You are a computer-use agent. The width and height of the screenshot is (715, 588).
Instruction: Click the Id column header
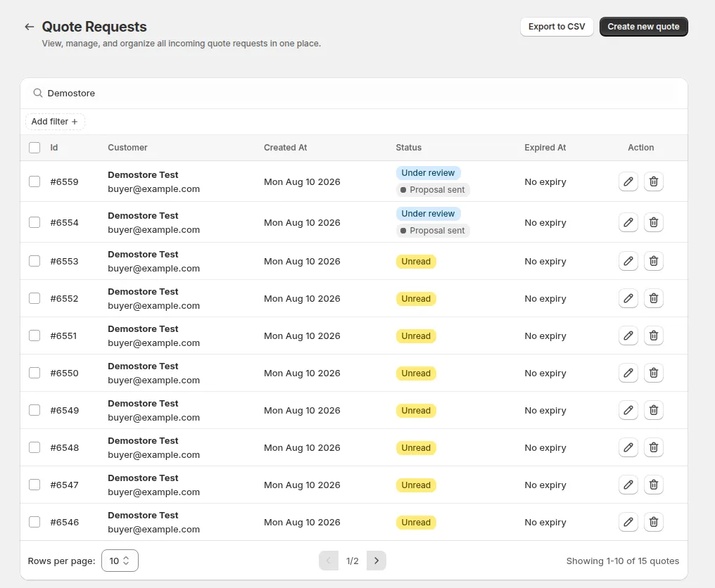pos(53,148)
